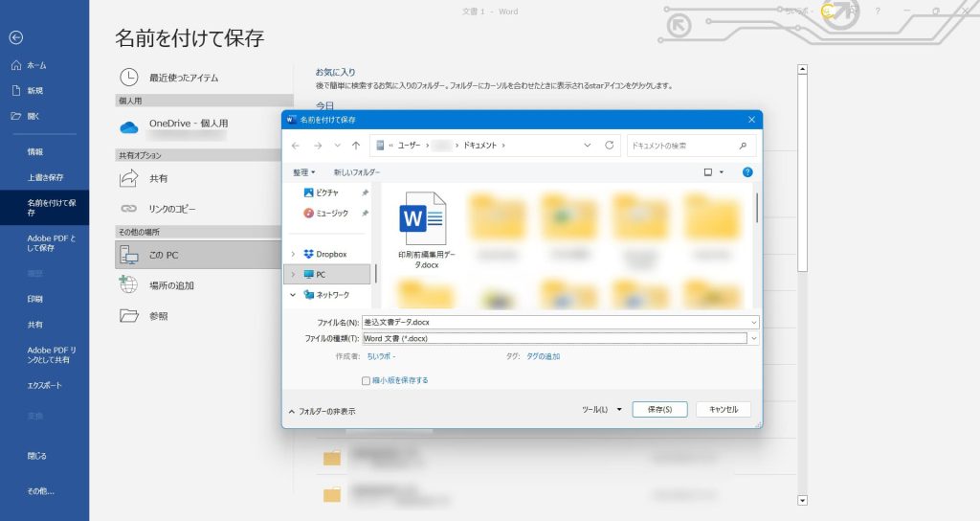Go up one folder level
The image size is (980, 521).
tap(356, 146)
